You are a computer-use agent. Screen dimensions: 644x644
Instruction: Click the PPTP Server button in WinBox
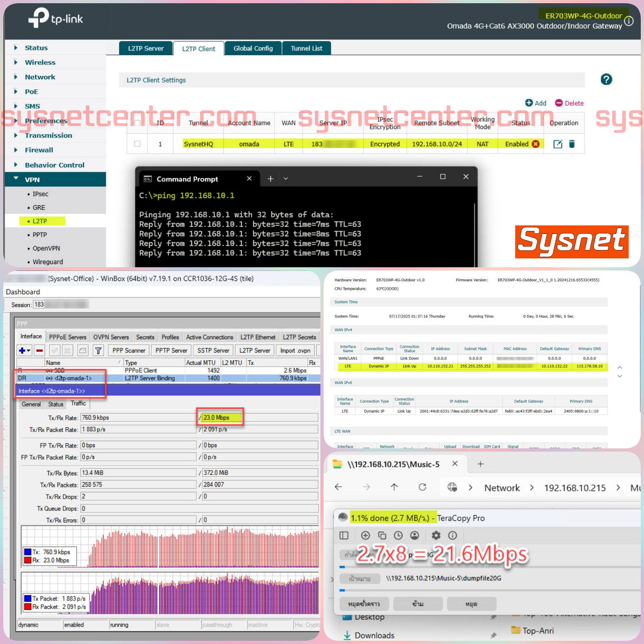point(171,351)
